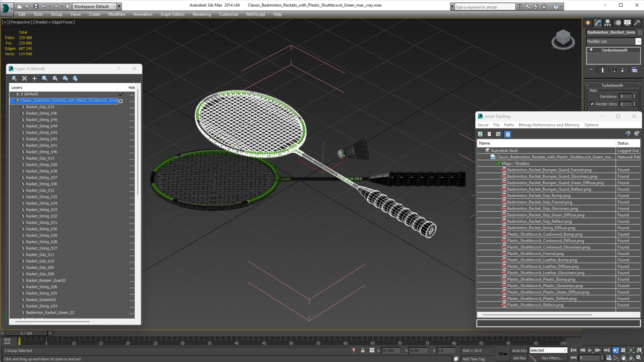Viewport: 644px width, 362px height.
Task: Open the Rendering menu
Action: 202,14
